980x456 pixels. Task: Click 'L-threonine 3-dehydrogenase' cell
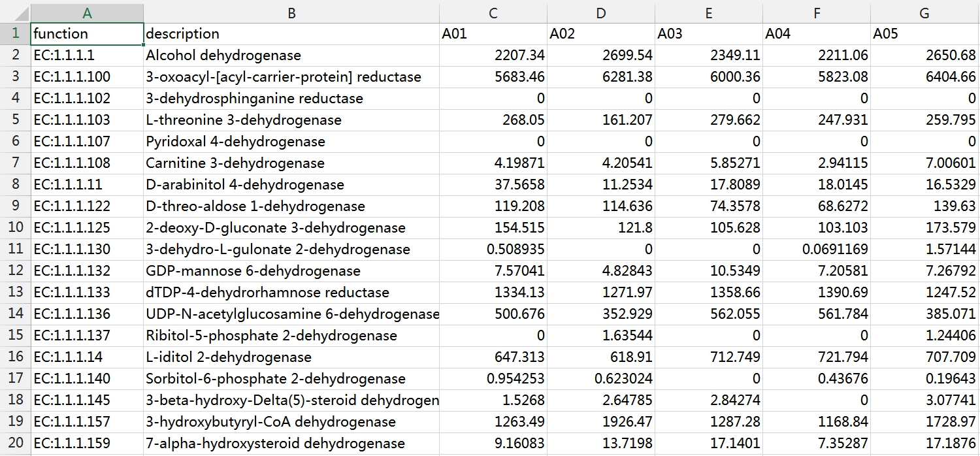coord(291,120)
